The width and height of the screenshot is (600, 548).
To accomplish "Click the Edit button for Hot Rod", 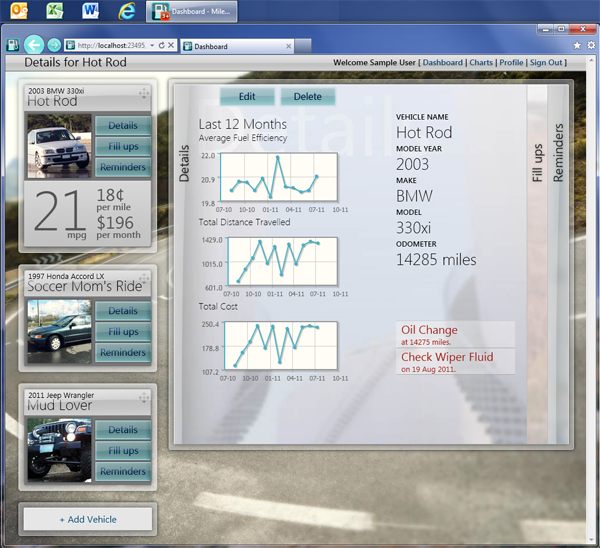I will click(x=247, y=97).
